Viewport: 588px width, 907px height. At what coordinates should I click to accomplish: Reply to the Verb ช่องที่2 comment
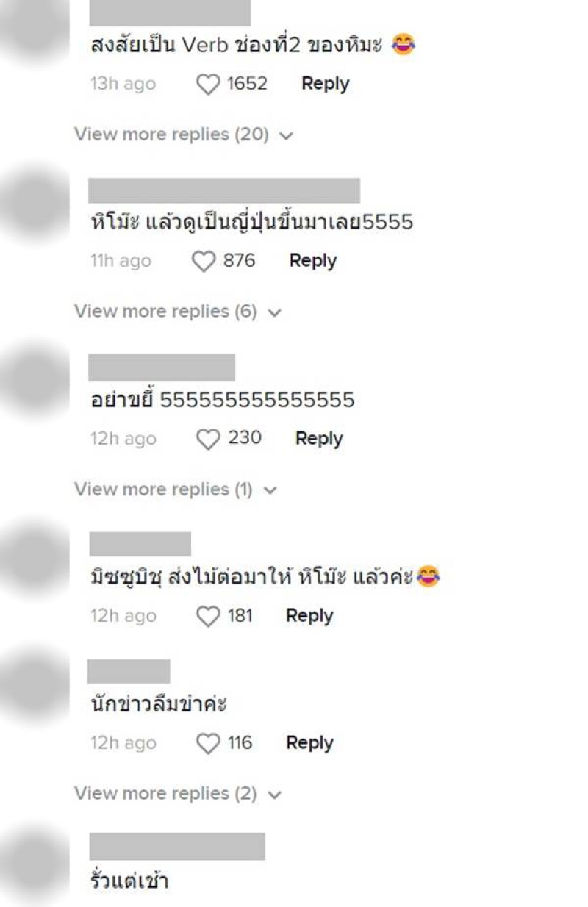coord(326,84)
